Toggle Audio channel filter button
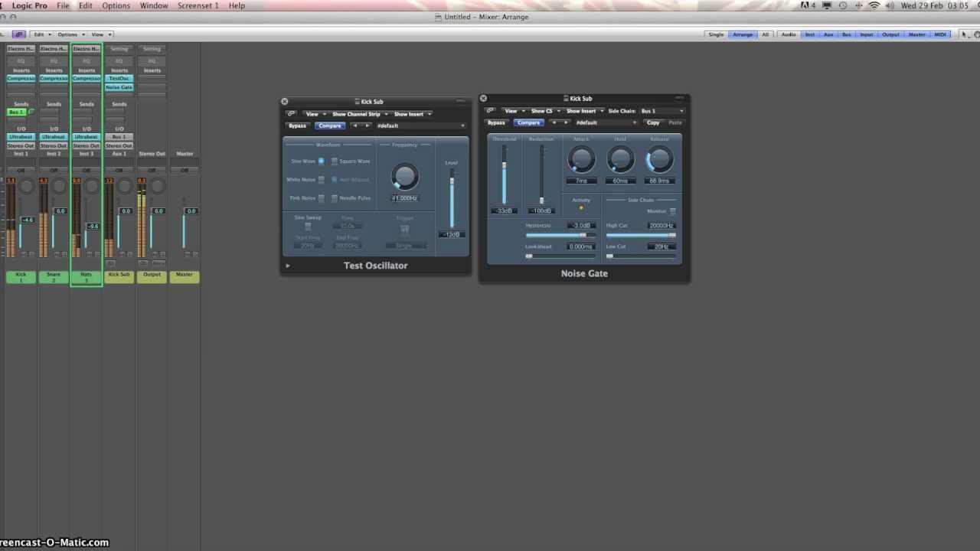Screen dimensions: 980x551 pos(789,34)
